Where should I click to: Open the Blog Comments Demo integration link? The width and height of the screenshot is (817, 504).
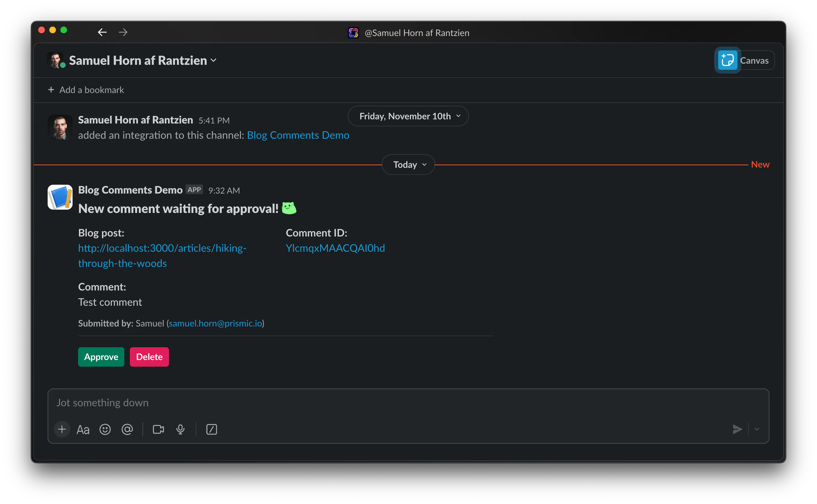coord(298,135)
